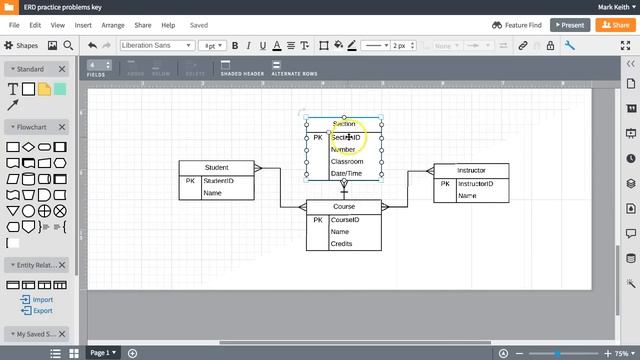Open the text color picker
This screenshot has height=360, width=640.
[x=277, y=46]
